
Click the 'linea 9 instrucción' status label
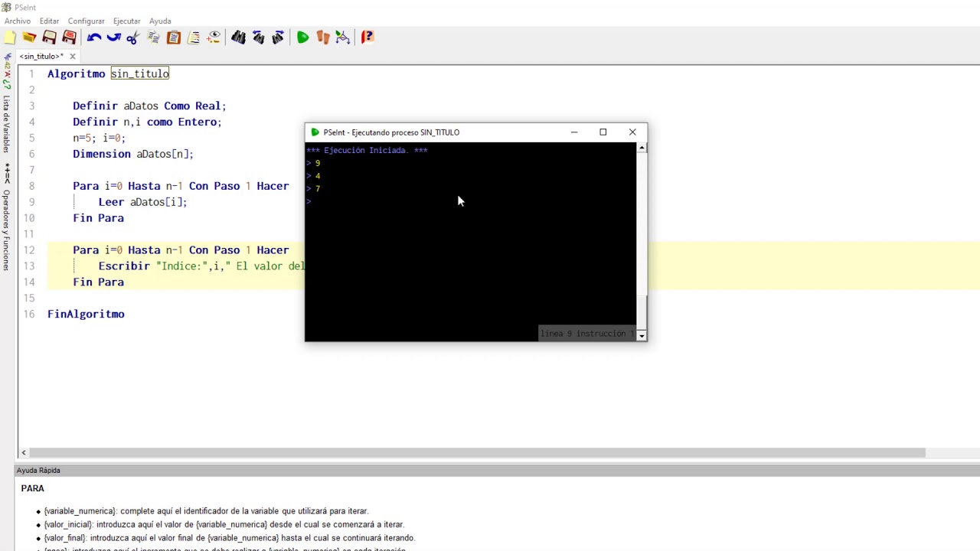[x=586, y=334]
